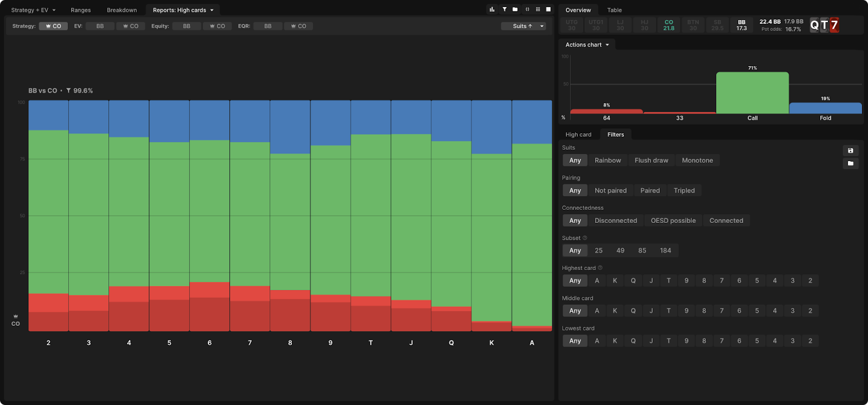Toggle EV display for BB
The height and width of the screenshot is (405, 868).
click(100, 26)
